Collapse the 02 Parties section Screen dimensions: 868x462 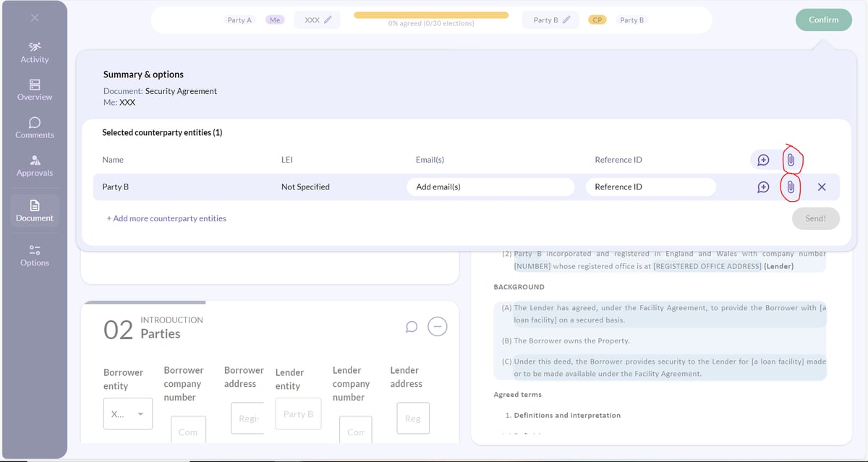[x=437, y=327]
